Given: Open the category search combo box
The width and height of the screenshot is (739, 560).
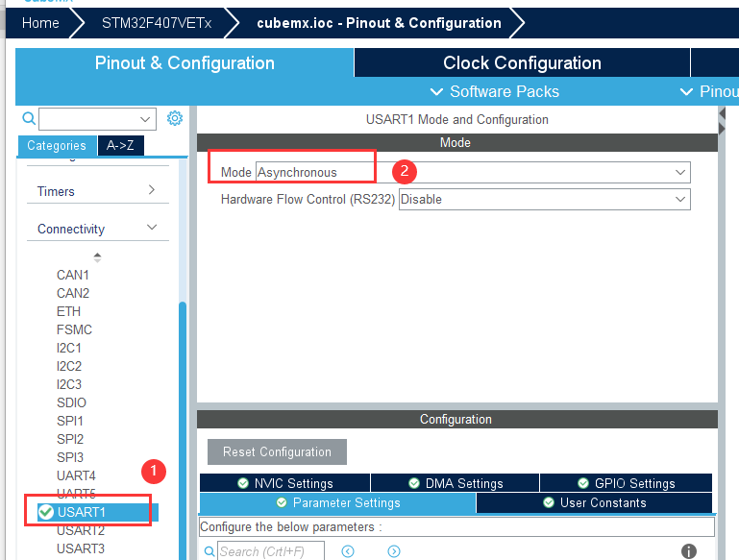Looking at the screenshot, I should pos(98,119).
